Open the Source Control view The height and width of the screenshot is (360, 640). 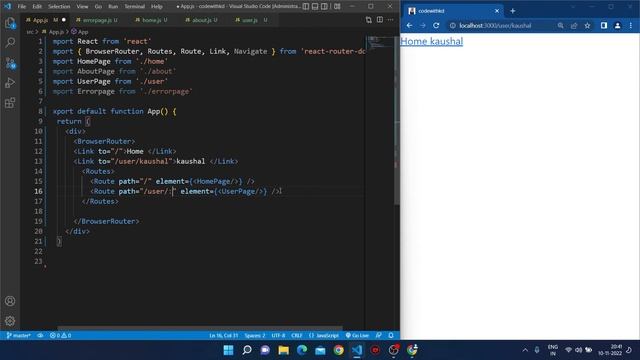coord(10,62)
